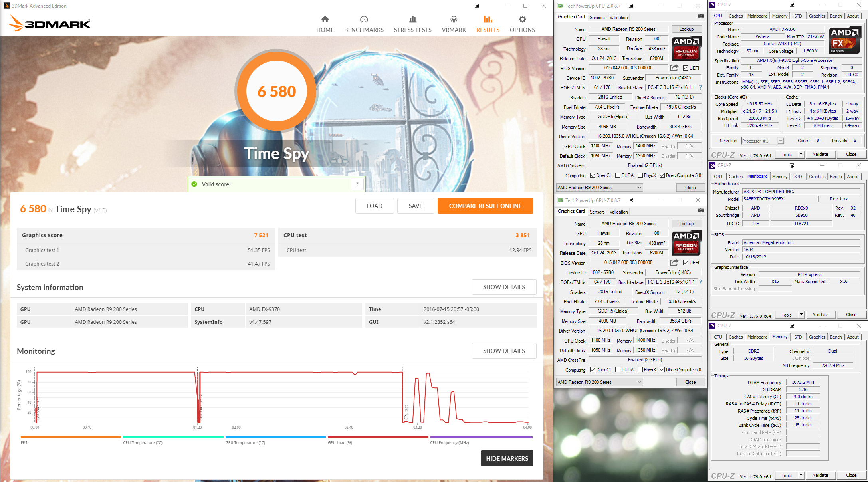Open STRESS TESTS bar chart section
The image size is (868, 482).
[412, 24]
